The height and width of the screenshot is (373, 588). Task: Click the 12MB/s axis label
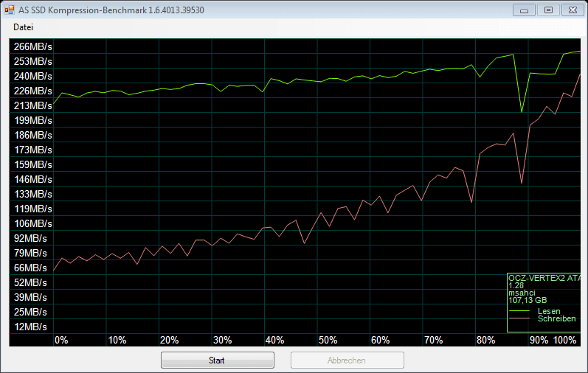tap(30, 327)
